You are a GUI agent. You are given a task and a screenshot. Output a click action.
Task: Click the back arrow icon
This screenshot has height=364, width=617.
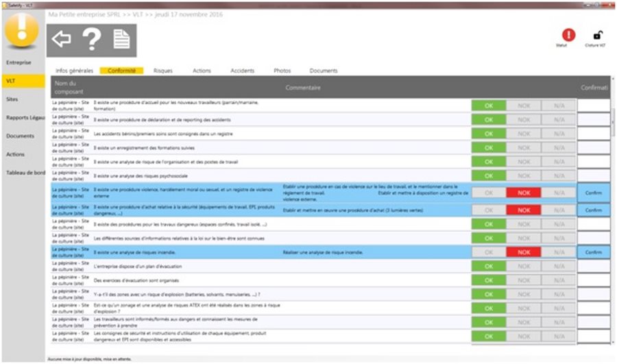[62, 40]
